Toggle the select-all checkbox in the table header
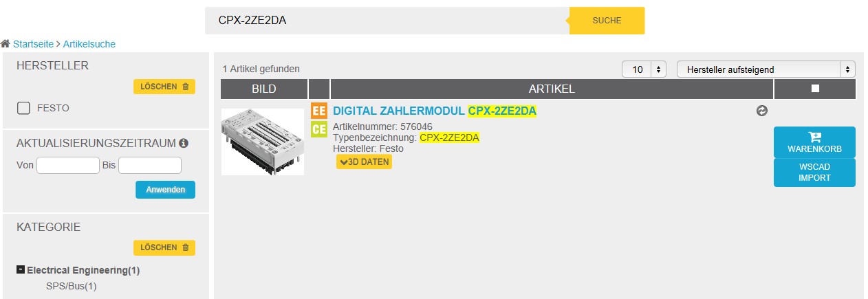Image resolution: width=868 pixels, height=299 pixels. pos(815,89)
